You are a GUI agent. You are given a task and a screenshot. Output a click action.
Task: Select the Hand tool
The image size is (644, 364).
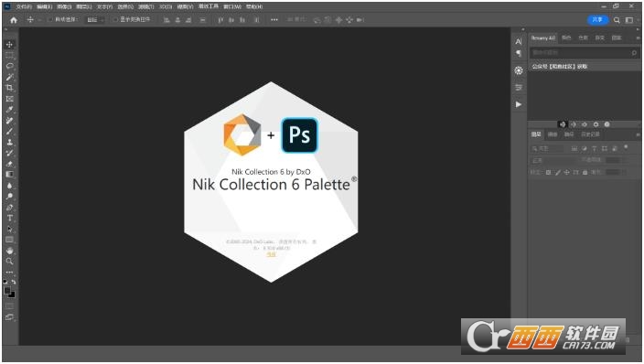pos(9,251)
